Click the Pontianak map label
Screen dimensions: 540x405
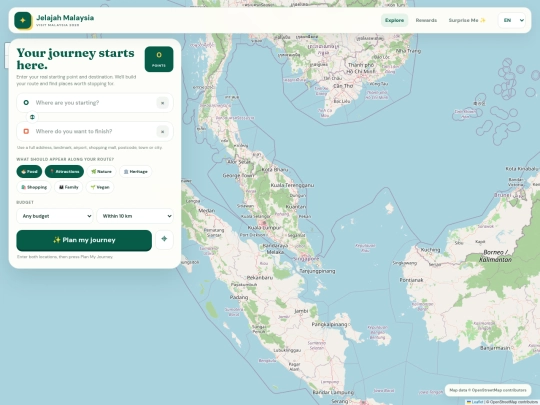411,280
